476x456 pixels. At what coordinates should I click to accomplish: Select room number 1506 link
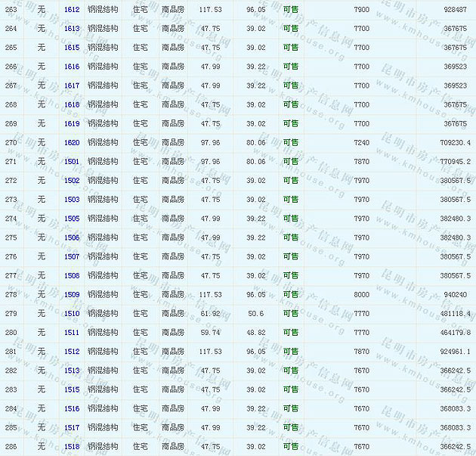(x=72, y=237)
